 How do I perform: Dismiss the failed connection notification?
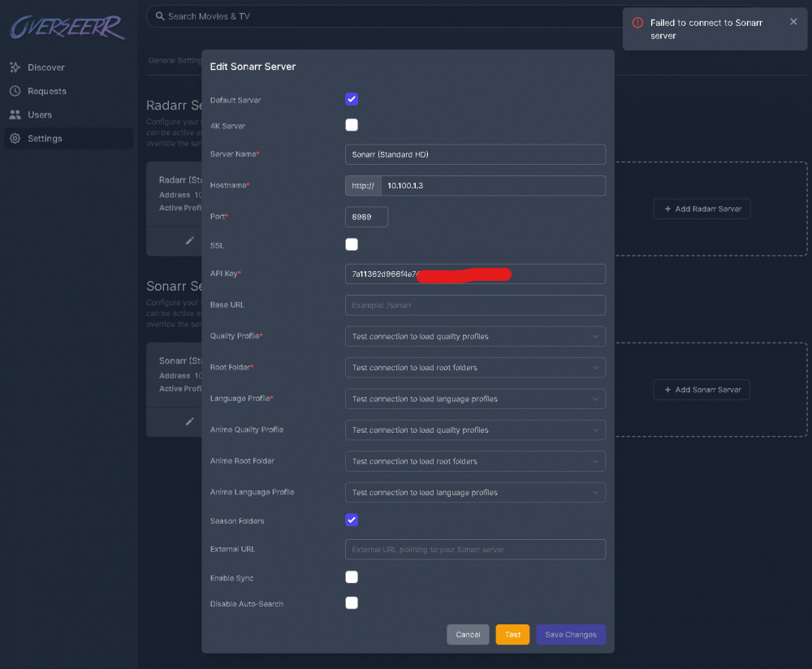[793, 22]
